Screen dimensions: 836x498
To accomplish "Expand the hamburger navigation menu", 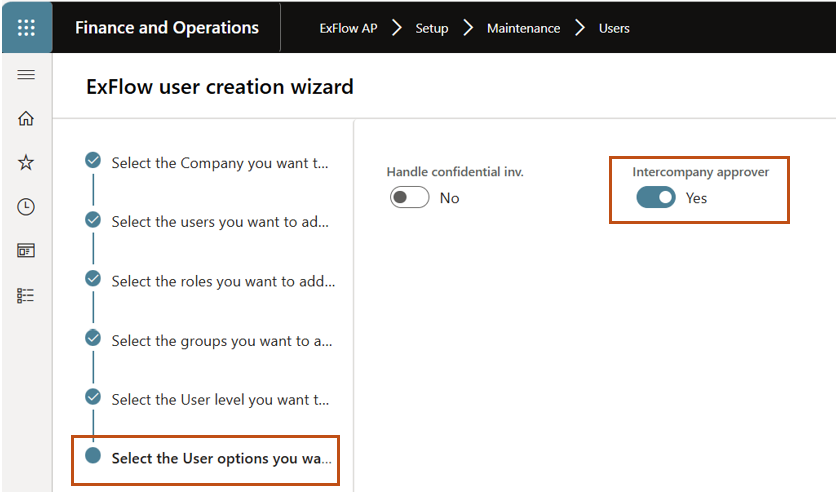I will [x=26, y=75].
